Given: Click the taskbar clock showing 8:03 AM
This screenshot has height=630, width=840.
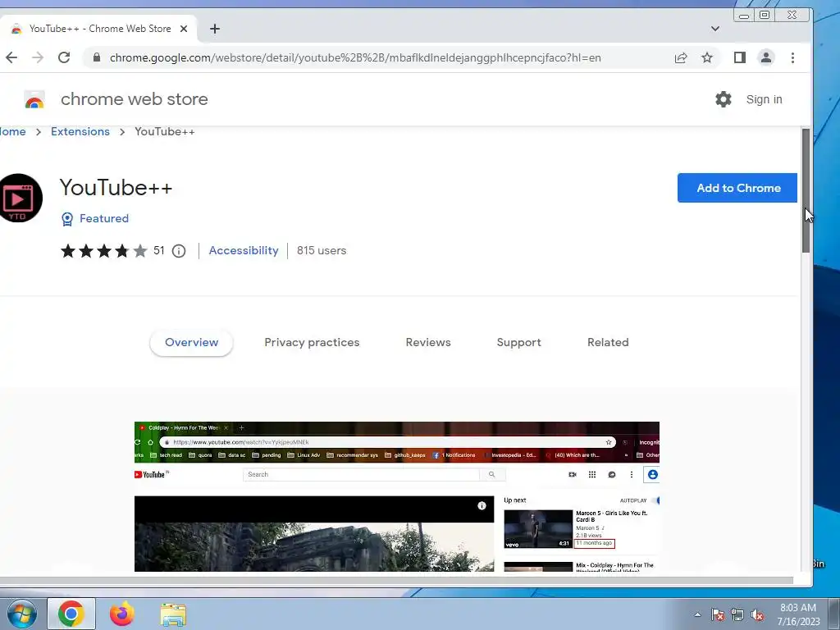Looking at the screenshot, I should tap(798, 614).
